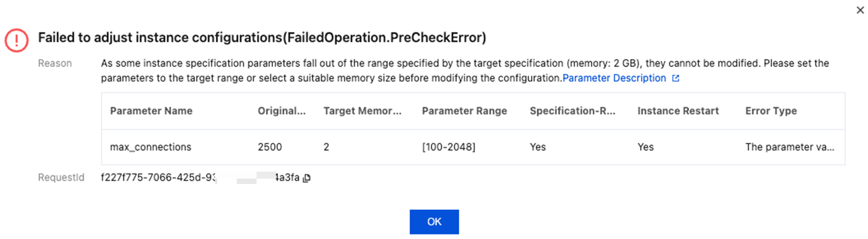Click the Instance Restart column header
The height and width of the screenshot is (239, 868).
click(x=678, y=111)
